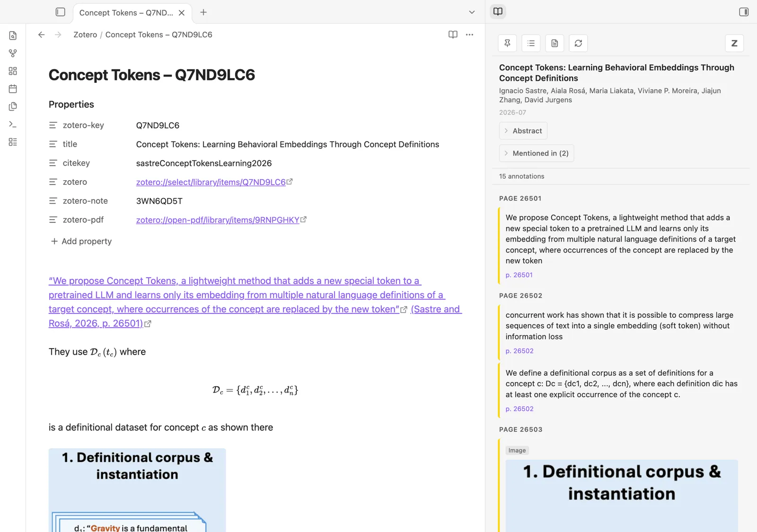
Task: Click the Definitional corpus image in the note
Action: coord(137,490)
